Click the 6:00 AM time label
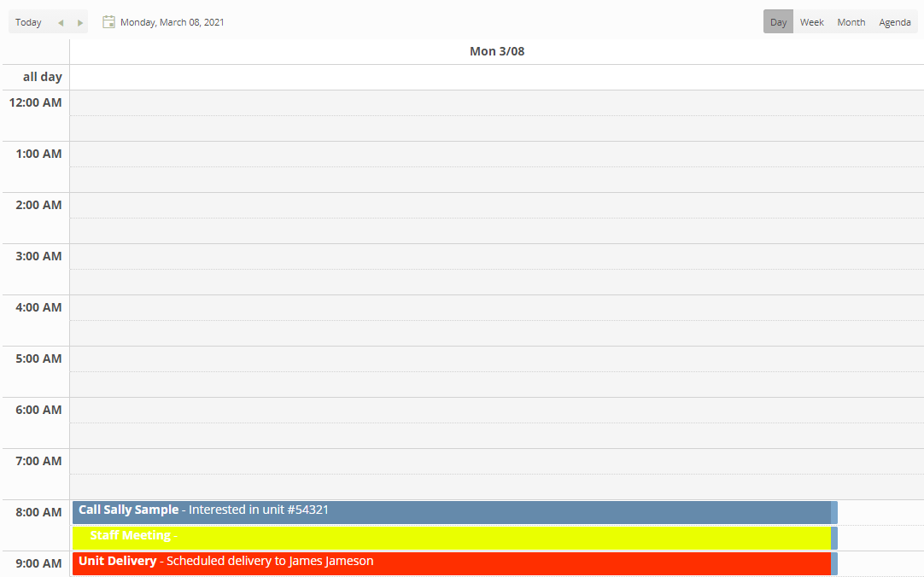This screenshot has height=577, width=924. [38, 410]
